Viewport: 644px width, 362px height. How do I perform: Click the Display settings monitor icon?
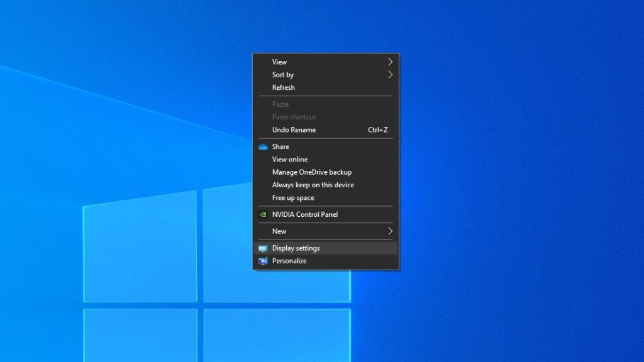(263, 248)
